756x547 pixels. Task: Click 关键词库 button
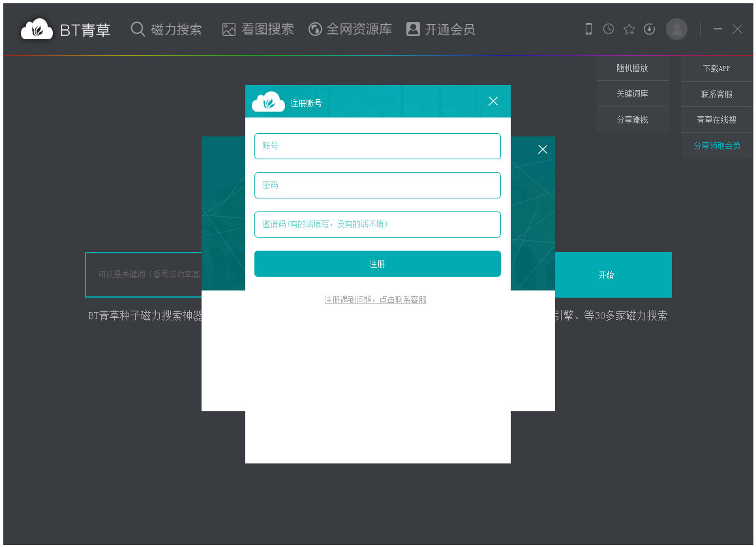pos(633,93)
